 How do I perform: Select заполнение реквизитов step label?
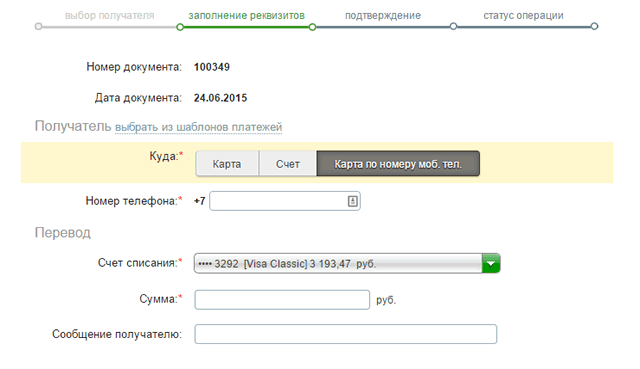(246, 16)
